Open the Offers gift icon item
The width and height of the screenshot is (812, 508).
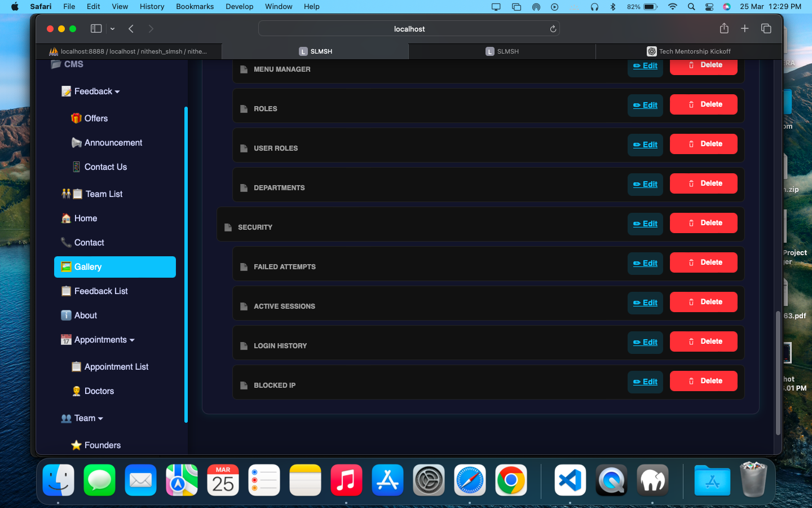tap(76, 118)
